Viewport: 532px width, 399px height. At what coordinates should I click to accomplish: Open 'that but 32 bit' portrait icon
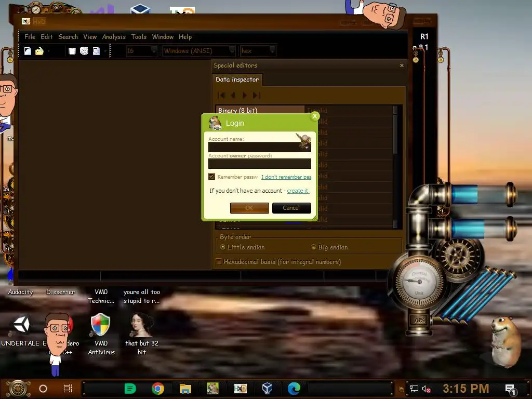pyautogui.click(x=141, y=325)
